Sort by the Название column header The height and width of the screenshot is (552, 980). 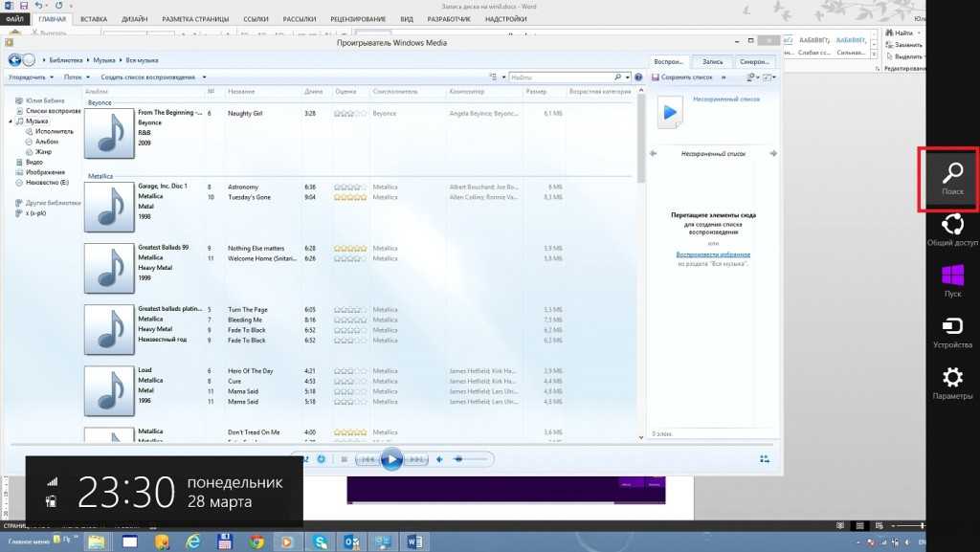tap(241, 91)
